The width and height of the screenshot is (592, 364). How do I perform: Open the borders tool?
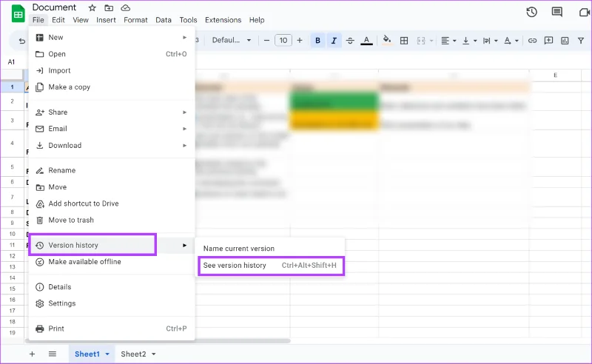pyautogui.click(x=404, y=41)
